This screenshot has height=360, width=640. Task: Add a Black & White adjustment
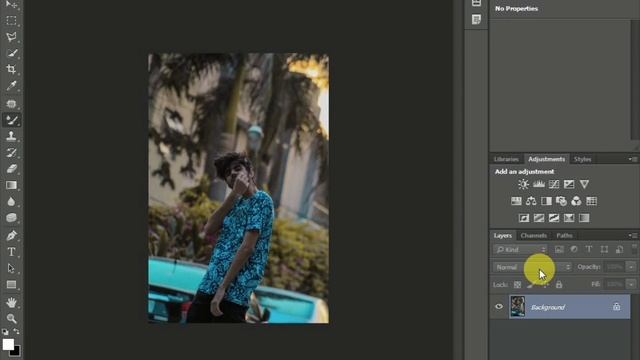[x=546, y=201]
